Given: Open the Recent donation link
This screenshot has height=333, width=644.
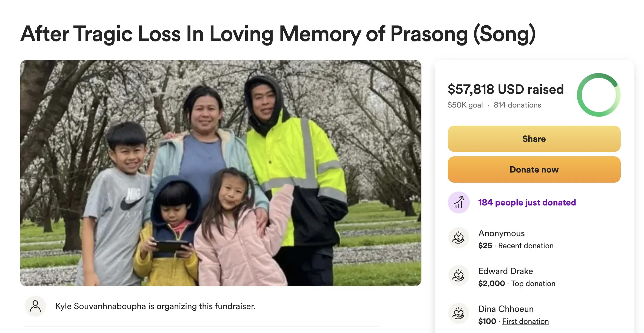Looking at the screenshot, I should click(526, 246).
